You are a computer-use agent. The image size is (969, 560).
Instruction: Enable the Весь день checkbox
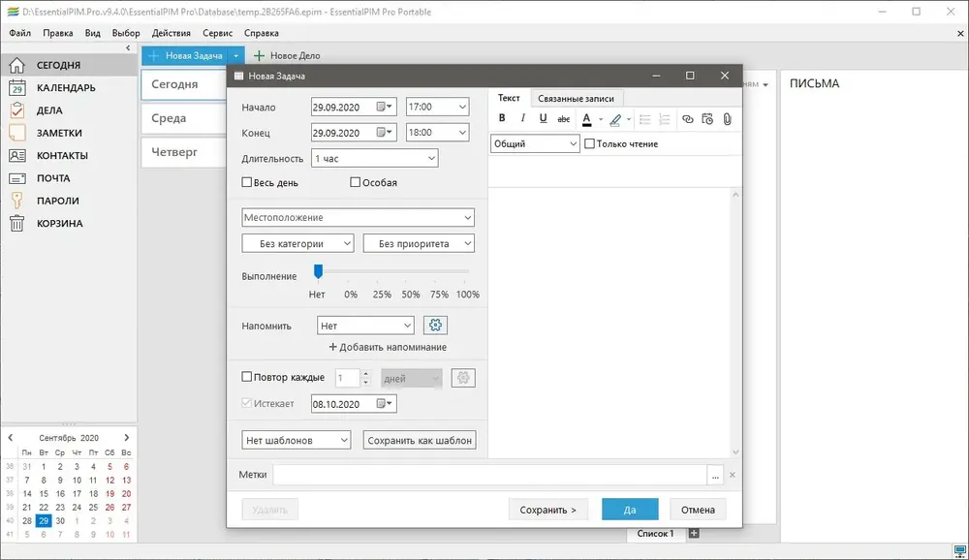[x=246, y=182]
